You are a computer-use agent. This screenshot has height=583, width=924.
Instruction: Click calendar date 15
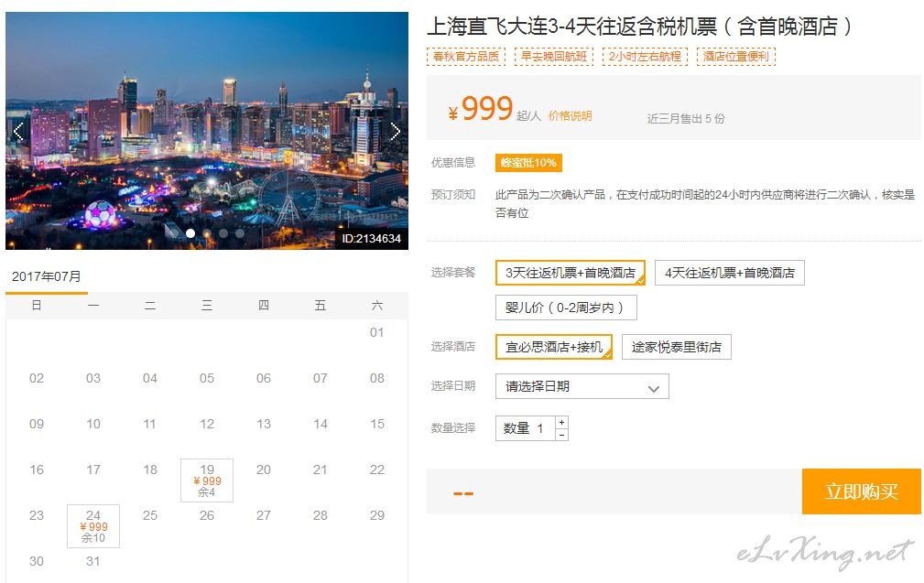[377, 424]
